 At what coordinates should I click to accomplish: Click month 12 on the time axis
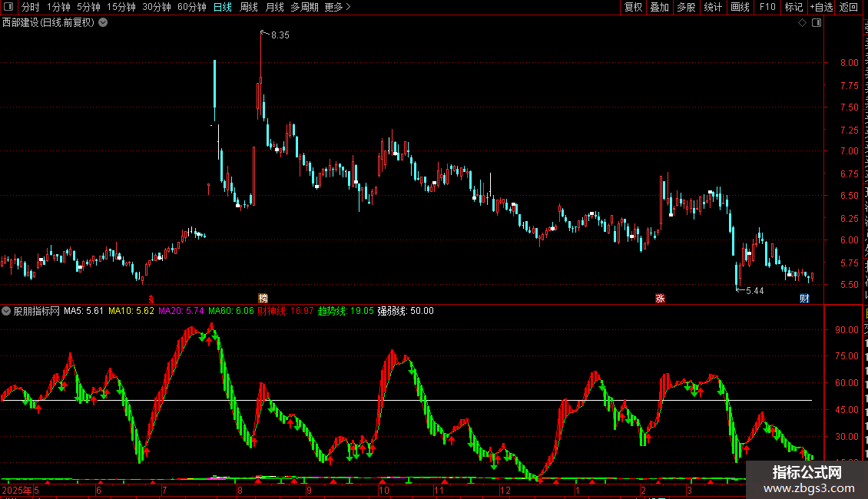[x=505, y=490]
